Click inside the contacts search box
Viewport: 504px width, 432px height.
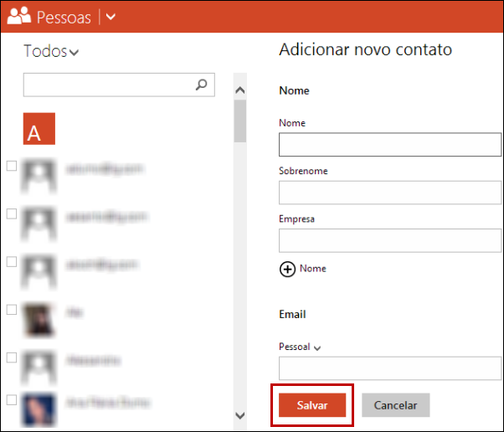point(107,84)
